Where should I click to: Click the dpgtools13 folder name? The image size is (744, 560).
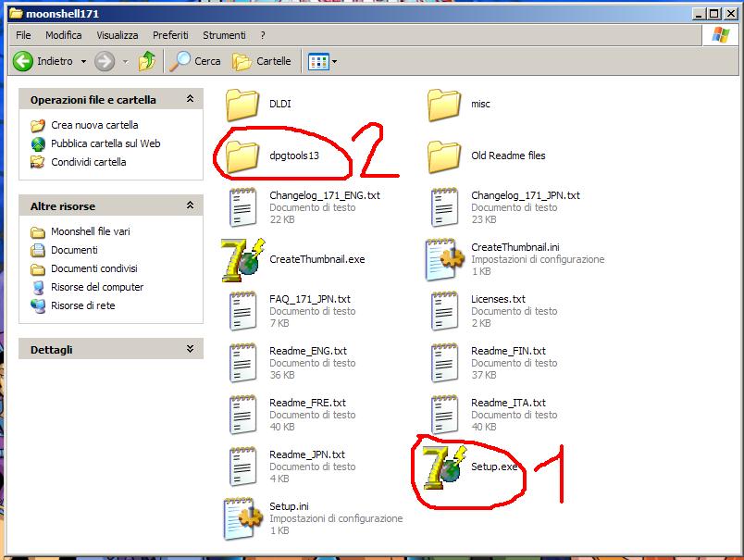(294, 156)
